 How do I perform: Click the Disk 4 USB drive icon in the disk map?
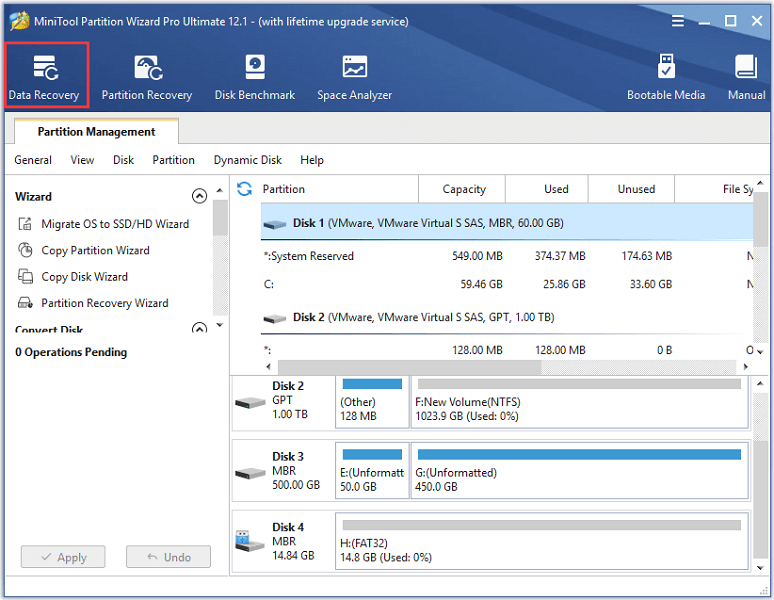pyautogui.click(x=249, y=541)
